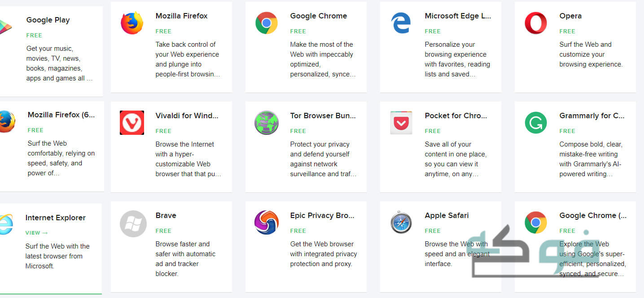Click VIEW → under Internet Explorer
Image resolution: width=644 pixels, height=298 pixels.
click(36, 233)
